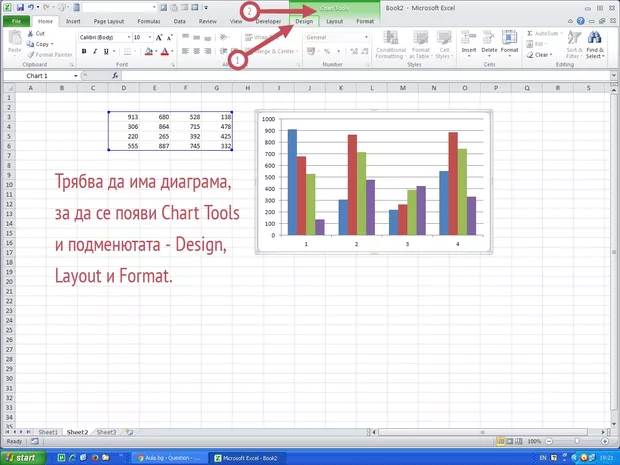Switch to the Formulas tab
The width and height of the screenshot is (620, 465).
click(149, 21)
